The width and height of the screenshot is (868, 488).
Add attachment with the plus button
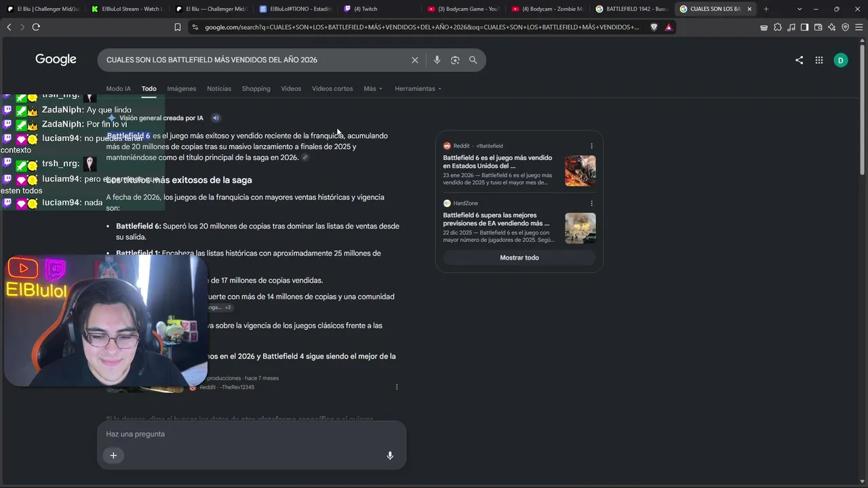[x=113, y=455]
